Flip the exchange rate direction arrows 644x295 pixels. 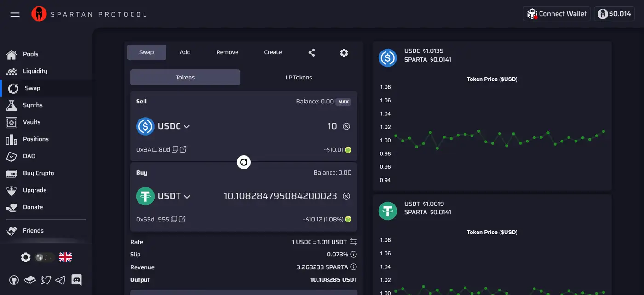click(x=353, y=242)
